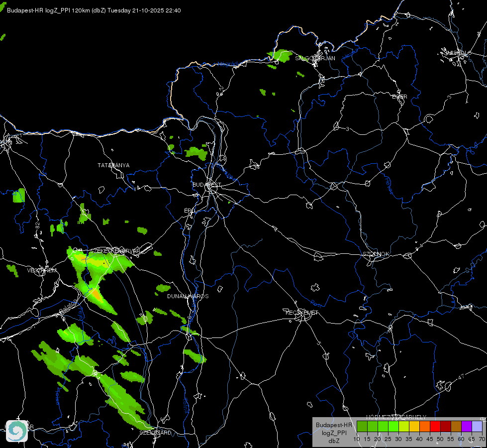Click the 65–70 dBZ lavender legend swatch
Screen dimensions: 487x448
477,426
